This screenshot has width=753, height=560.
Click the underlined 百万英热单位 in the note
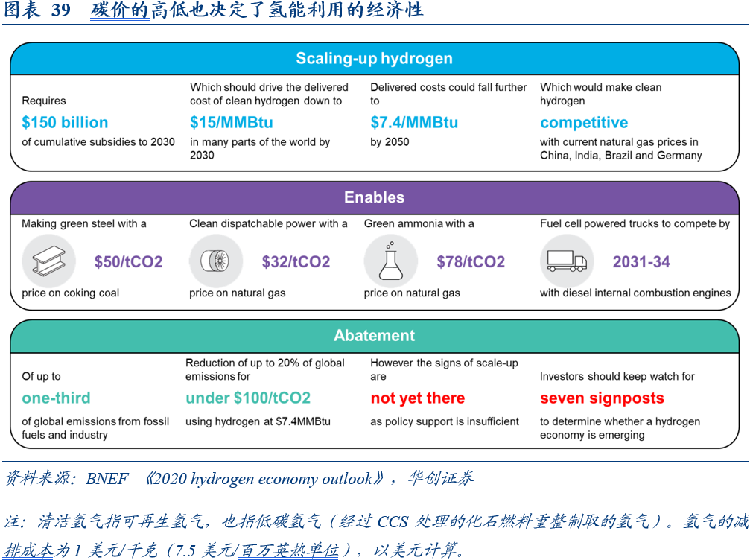pos(289,550)
